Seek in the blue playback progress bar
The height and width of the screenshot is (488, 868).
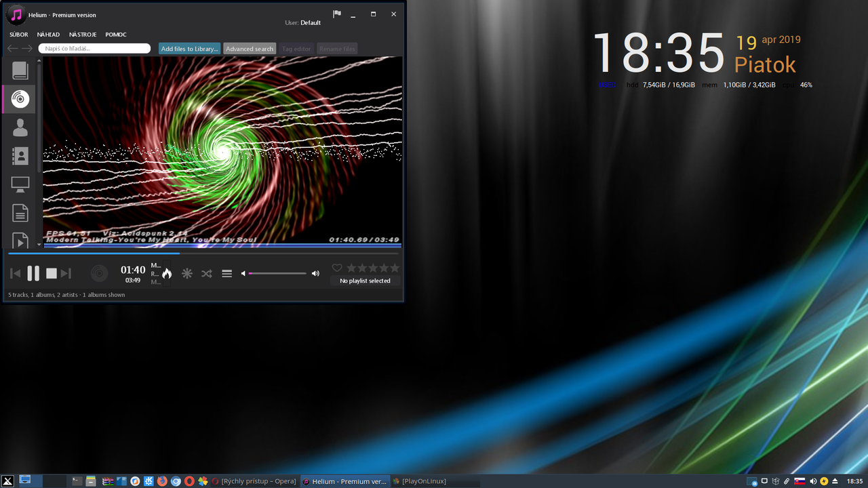pos(203,253)
